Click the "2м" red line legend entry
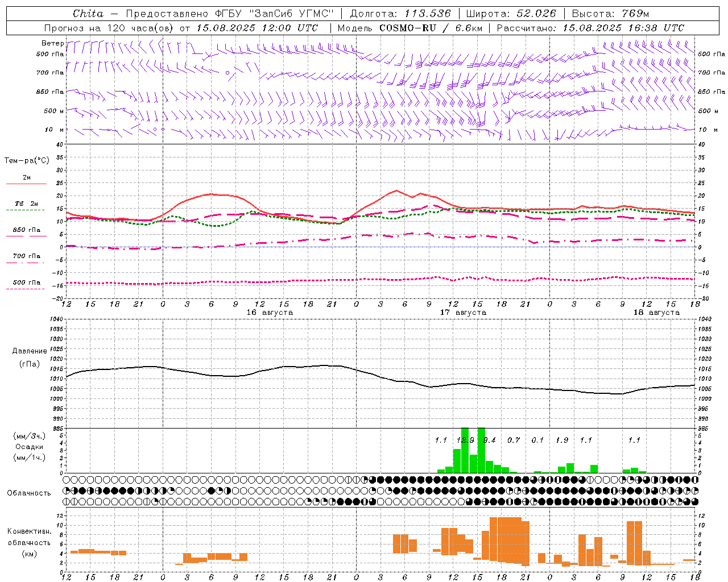728x582 pixels. 27,177
